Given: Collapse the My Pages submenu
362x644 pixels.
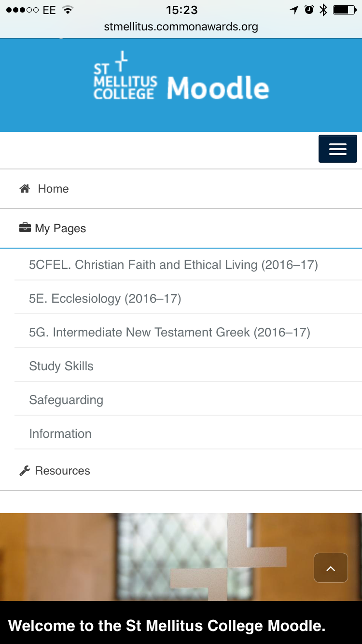Looking at the screenshot, I should tap(181, 228).
